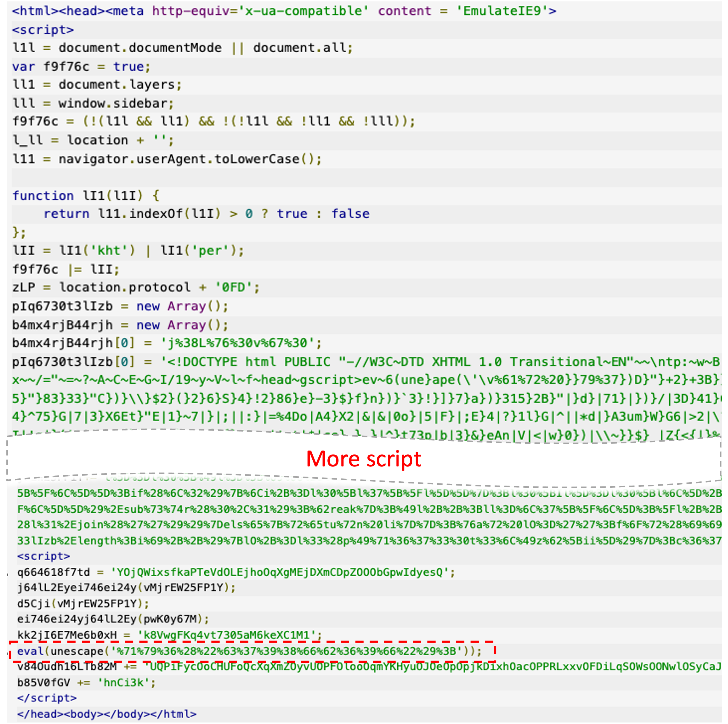Click the 'd5Cji(vMjrEW25FP1Y);' call line

click(83, 603)
